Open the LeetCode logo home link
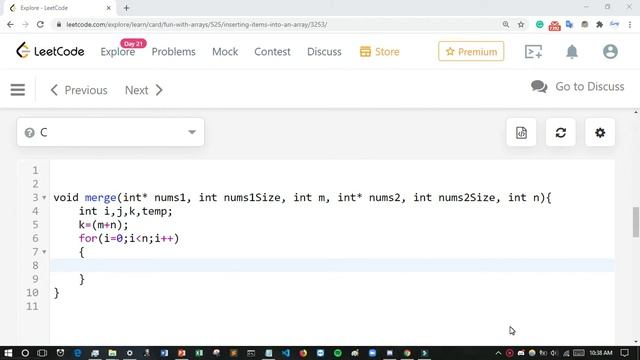This screenshot has width=640, height=360. [x=50, y=51]
